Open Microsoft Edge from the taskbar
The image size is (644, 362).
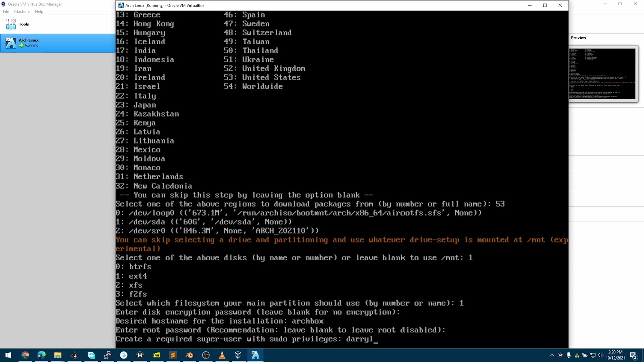click(x=42, y=355)
